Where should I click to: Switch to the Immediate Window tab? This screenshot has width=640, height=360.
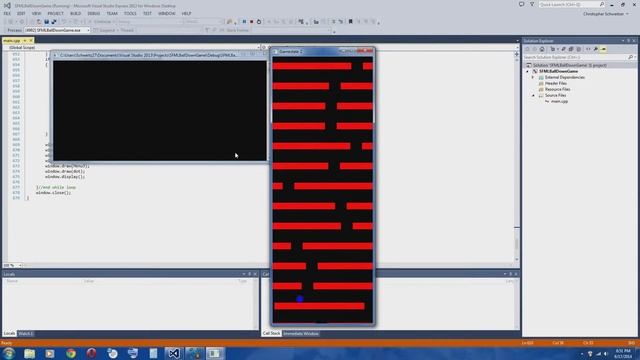(301, 333)
